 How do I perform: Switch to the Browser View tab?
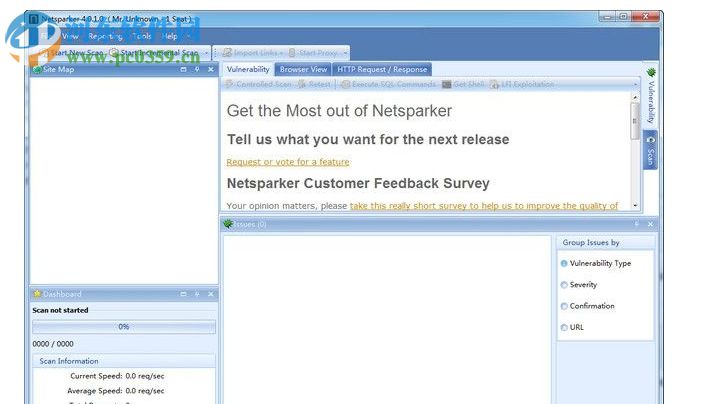coord(303,69)
